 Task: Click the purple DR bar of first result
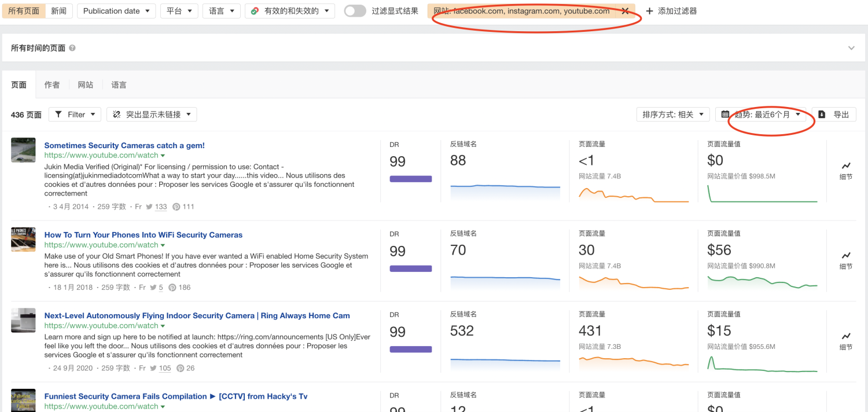[410, 179]
